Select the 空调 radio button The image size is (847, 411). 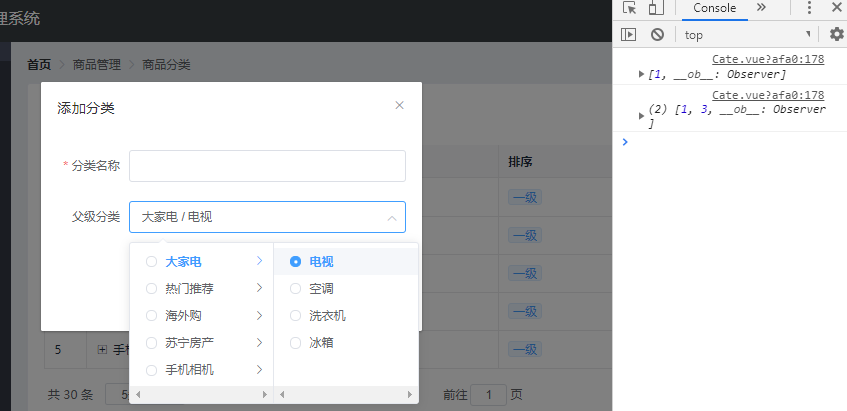[x=295, y=289]
